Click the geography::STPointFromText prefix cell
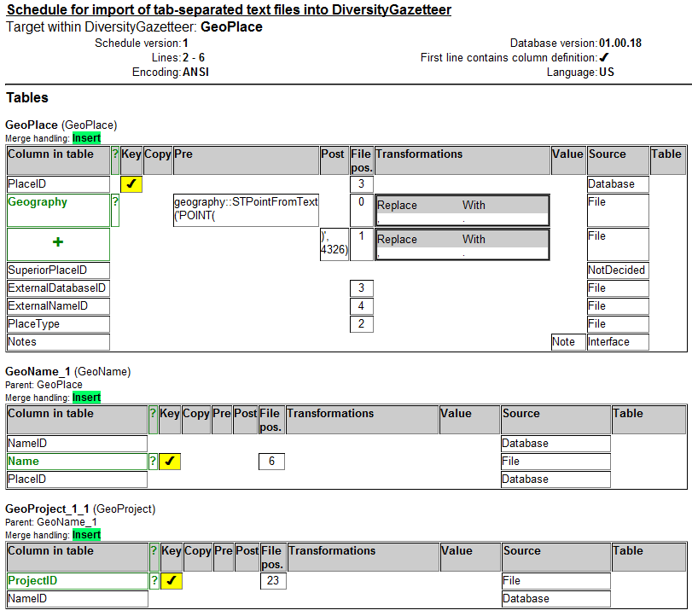Image resolution: width=692 pixels, height=616 pixels. coord(246,210)
